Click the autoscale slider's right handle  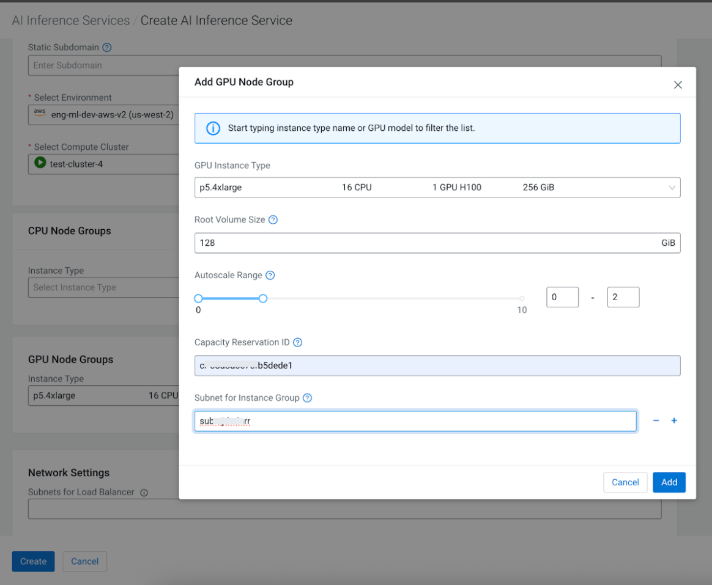pyautogui.click(x=263, y=298)
